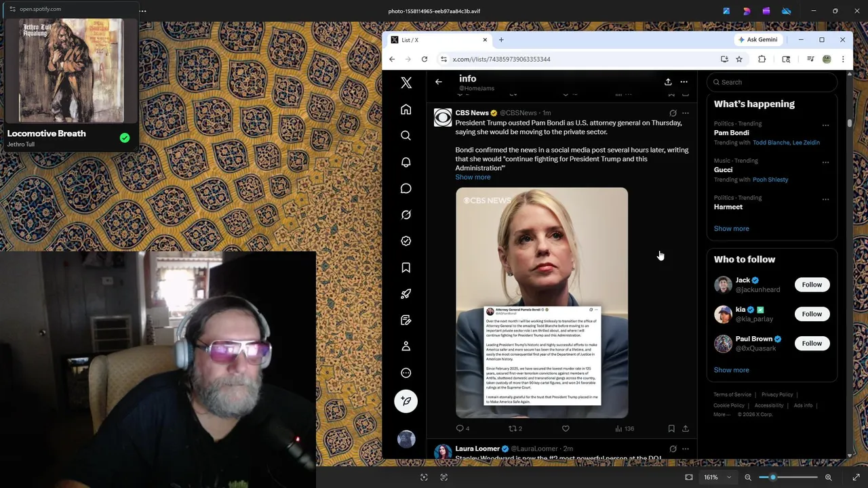Select the List / X tab
Image resolution: width=868 pixels, height=488 pixels.
439,40
